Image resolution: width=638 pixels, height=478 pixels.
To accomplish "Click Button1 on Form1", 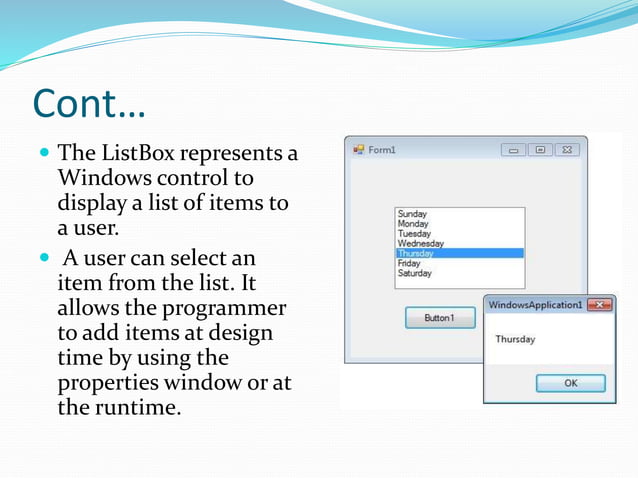I will pos(440,318).
